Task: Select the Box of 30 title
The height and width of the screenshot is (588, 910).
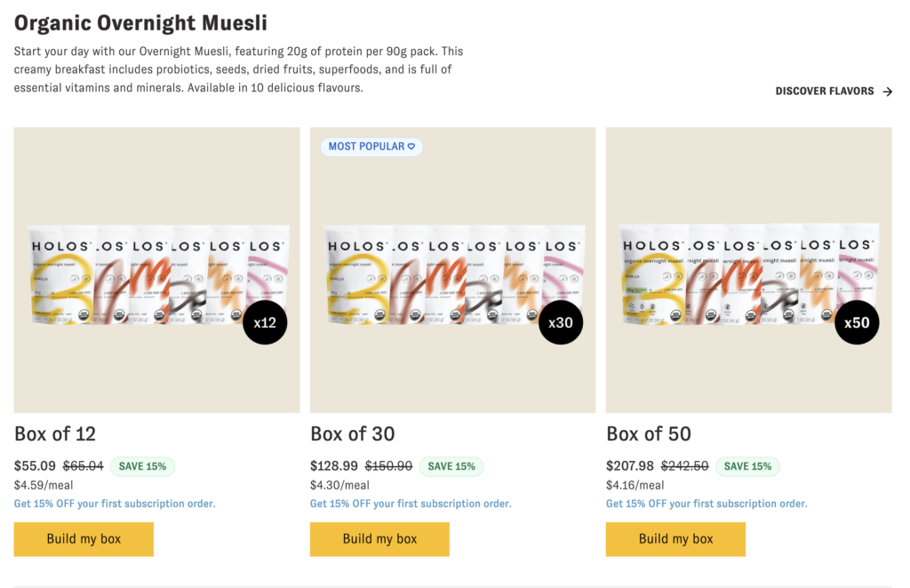Action: point(353,434)
